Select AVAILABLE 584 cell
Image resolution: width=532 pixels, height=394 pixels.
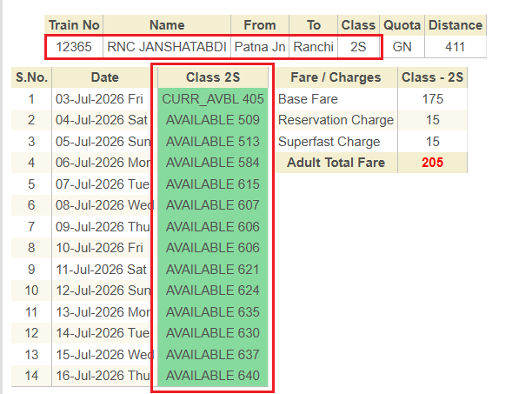(x=213, y=163)
